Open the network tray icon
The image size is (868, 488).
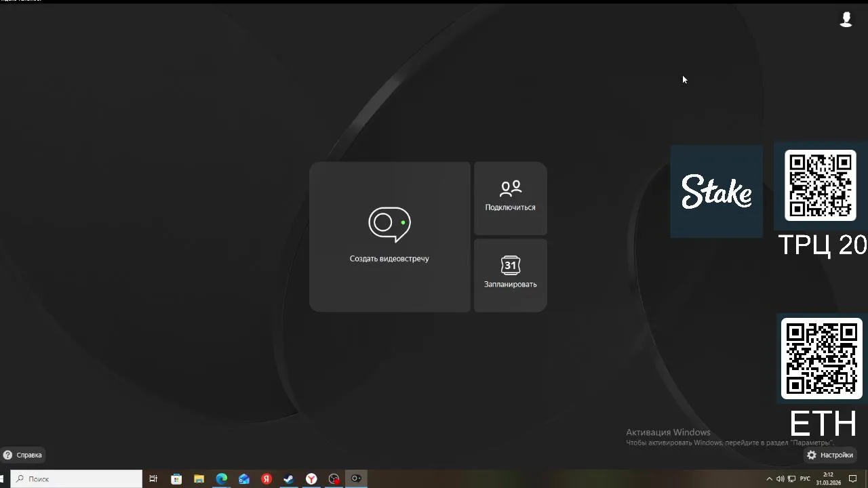pos(791,479)
